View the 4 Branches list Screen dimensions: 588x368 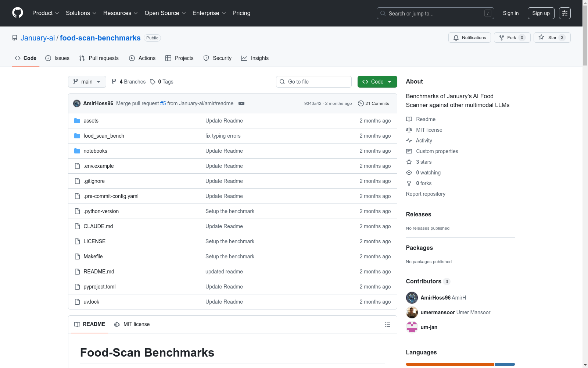(x=129, y=82)
